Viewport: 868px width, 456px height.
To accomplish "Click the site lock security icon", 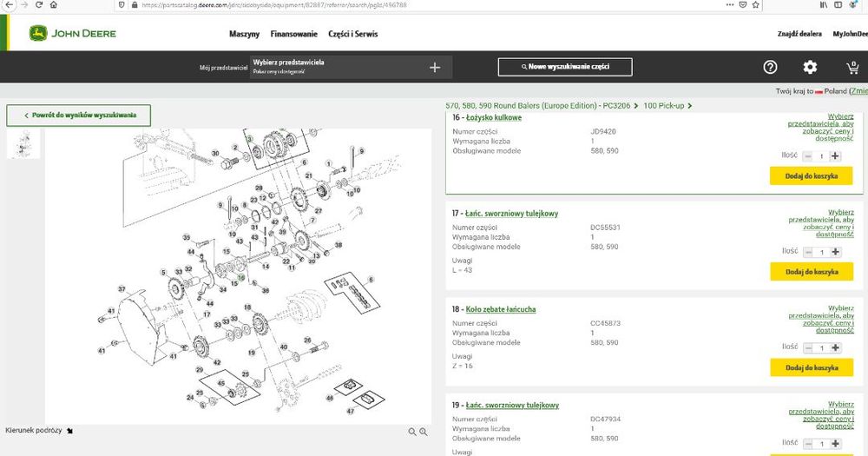I will 135,4.
